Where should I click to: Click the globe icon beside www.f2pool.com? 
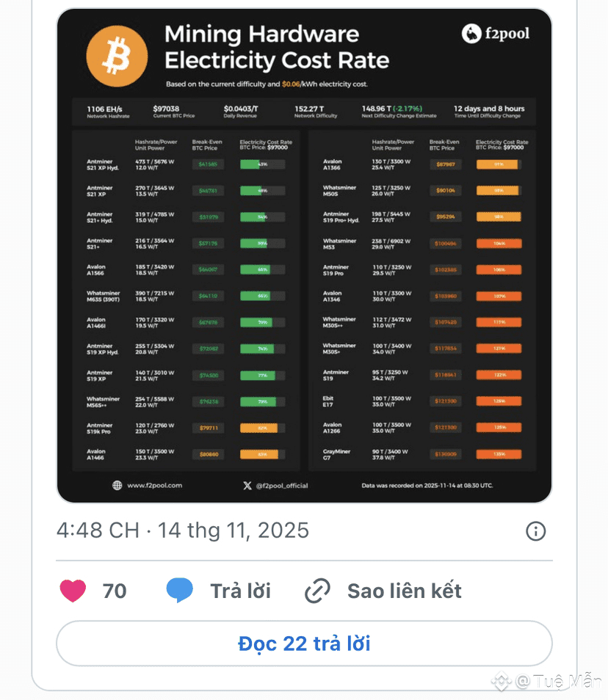117,485
